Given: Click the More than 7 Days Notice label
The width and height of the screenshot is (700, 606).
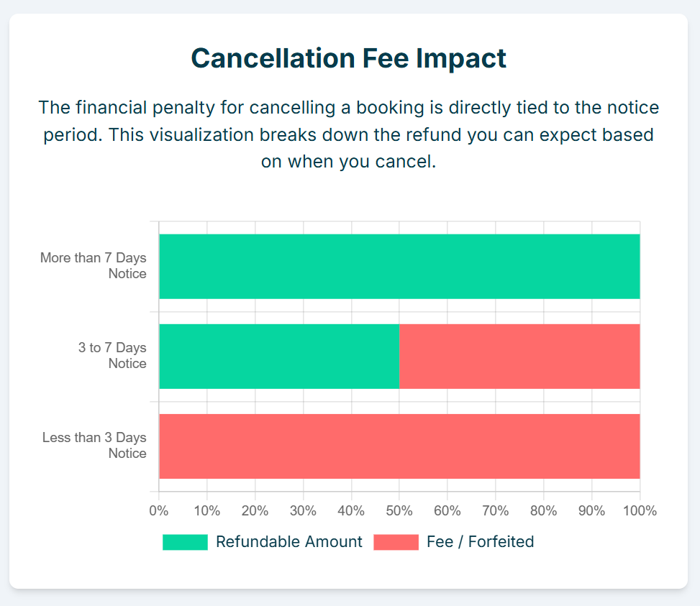Looking at the screenshot, I should (94, 265).
